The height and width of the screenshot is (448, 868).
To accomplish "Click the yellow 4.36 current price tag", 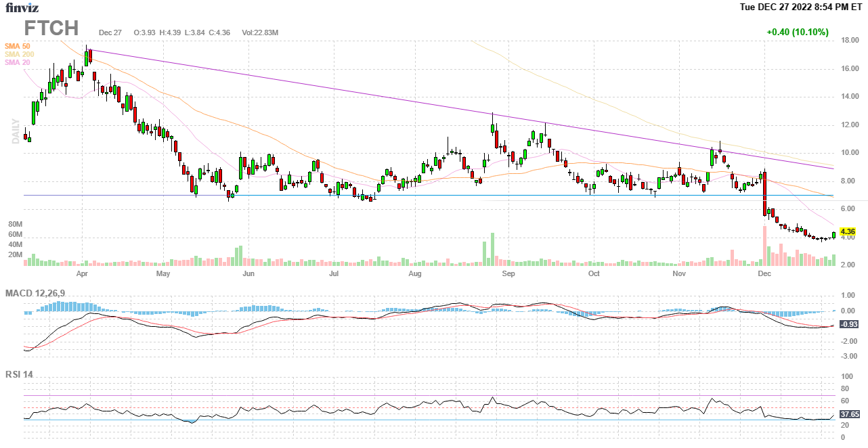I will [x=848, y=231].
